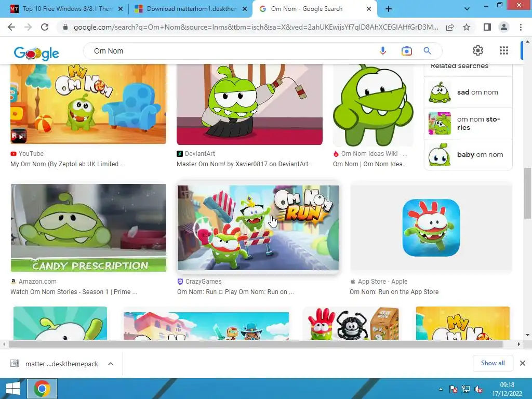Open the Action Center flag icon
The height and width of the screenshot is (399, 532).
453,390
